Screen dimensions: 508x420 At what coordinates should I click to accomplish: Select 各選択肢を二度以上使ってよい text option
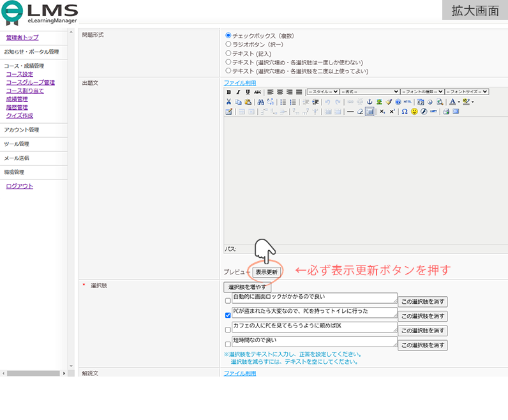coord(228,70)
